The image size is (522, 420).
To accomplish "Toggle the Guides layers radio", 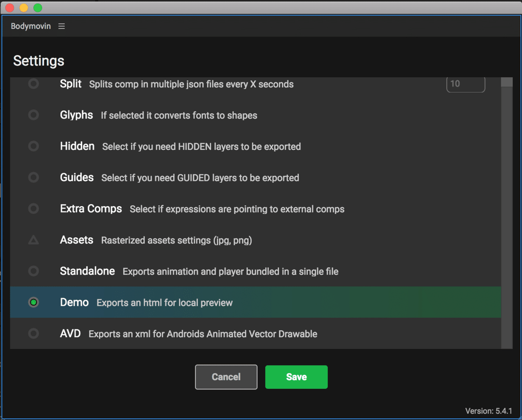I will point(33,178).
